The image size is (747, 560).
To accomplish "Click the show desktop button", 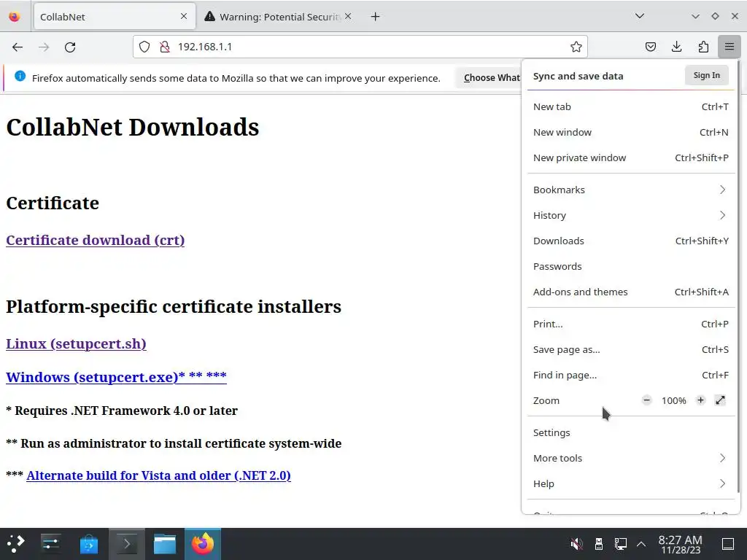I will tap(728, 544).
